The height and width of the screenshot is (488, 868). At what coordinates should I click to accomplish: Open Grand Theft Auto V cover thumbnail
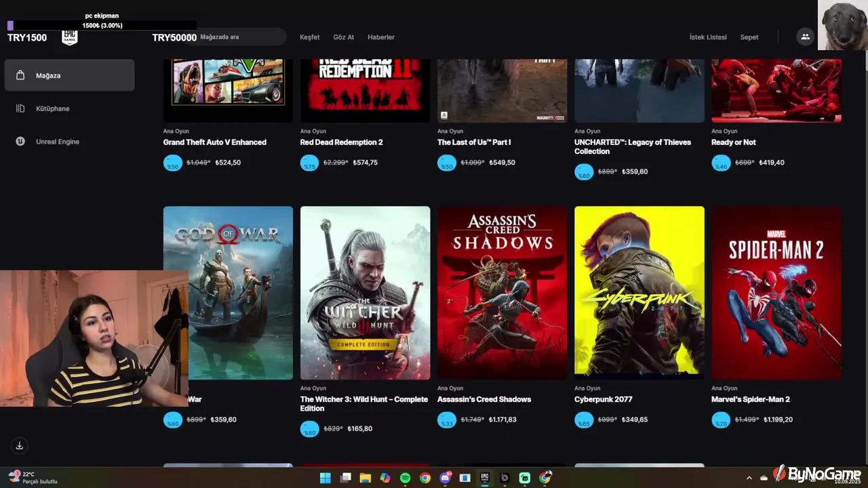point(228,91)
